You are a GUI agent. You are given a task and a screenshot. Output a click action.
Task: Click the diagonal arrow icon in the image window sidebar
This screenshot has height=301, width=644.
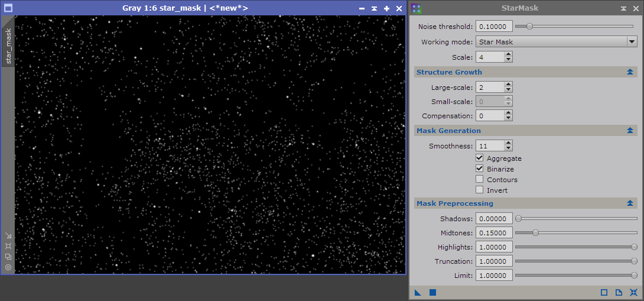pyautogui.click(x=8, y=235)
